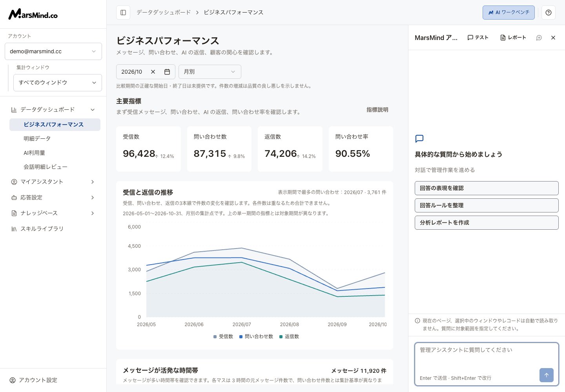The image size is (565, 392).
Task: Click the AI ワークベンチ button
Action: (x=508, y=13)
